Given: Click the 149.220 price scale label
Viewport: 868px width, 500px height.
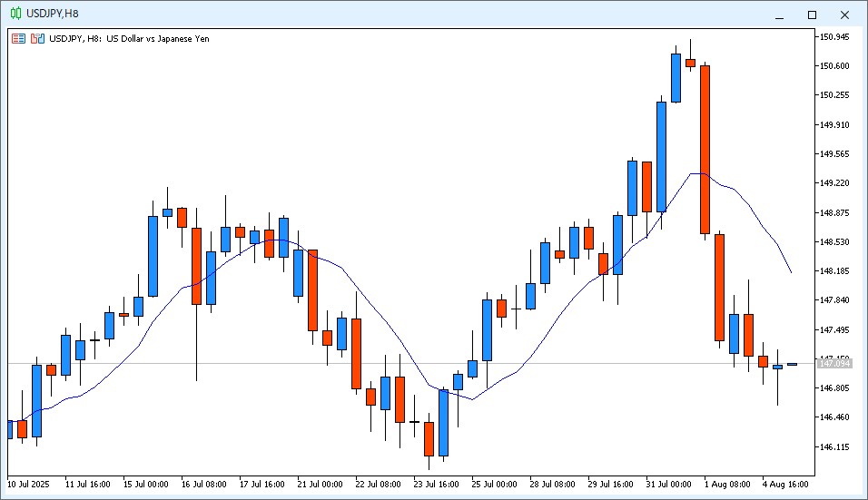Looking at the screenshot, I should [x=834, y=183].
